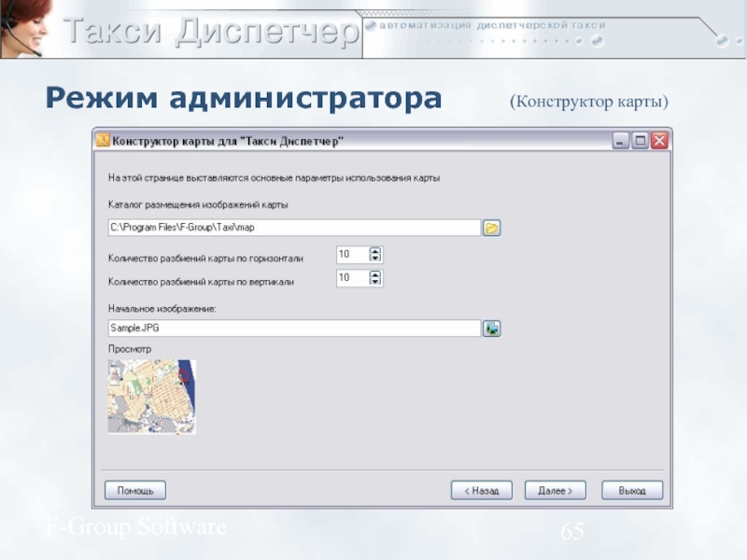Viewport: 747px width, 560px height.
Task: Increase vertical map divisions value
Action: (375, 274)
